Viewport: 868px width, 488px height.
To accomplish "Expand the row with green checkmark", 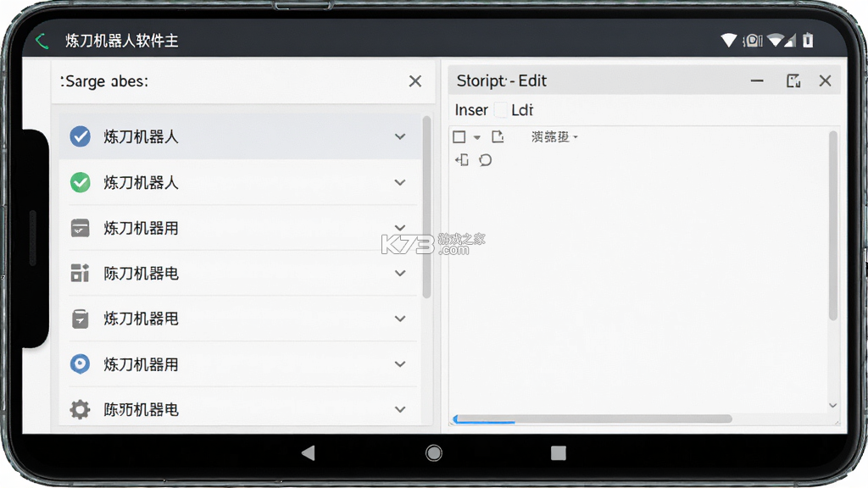I will coord(400,182).
